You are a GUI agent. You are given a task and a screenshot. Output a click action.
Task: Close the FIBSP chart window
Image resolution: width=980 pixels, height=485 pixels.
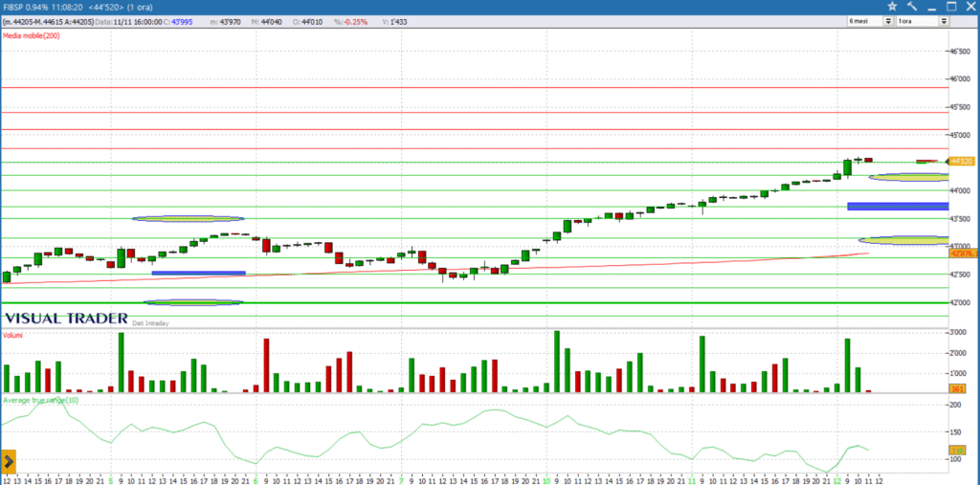coord(971,7)
